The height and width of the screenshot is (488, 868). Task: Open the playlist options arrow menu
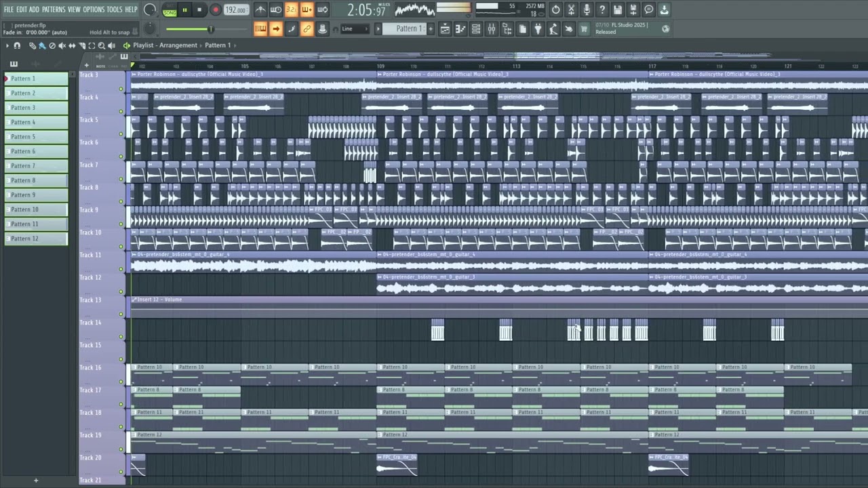[7, 45]
